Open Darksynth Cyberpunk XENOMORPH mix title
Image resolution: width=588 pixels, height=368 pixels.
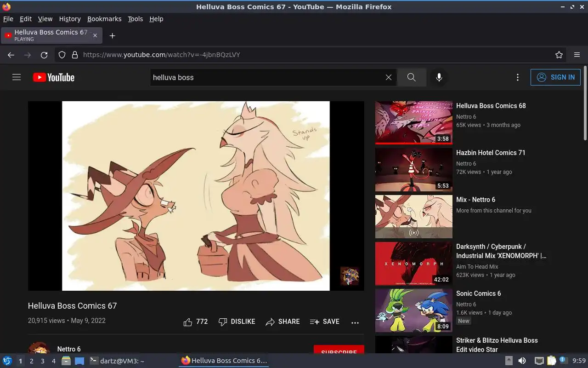501,251
